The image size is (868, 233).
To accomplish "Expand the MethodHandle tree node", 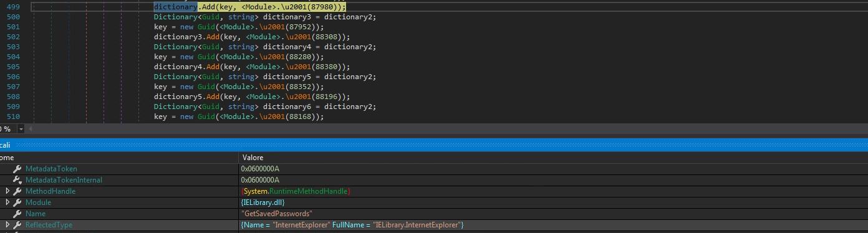I will click(7, 191).
